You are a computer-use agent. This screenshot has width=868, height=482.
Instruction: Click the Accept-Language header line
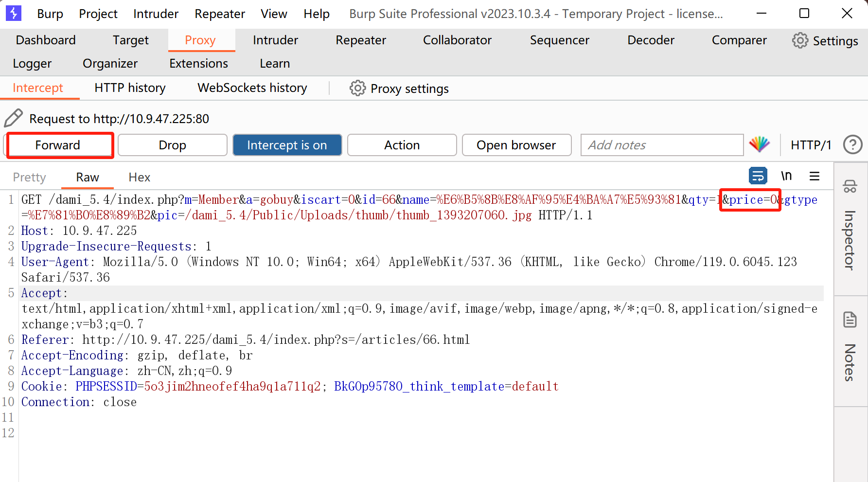(x=126, y=371)
